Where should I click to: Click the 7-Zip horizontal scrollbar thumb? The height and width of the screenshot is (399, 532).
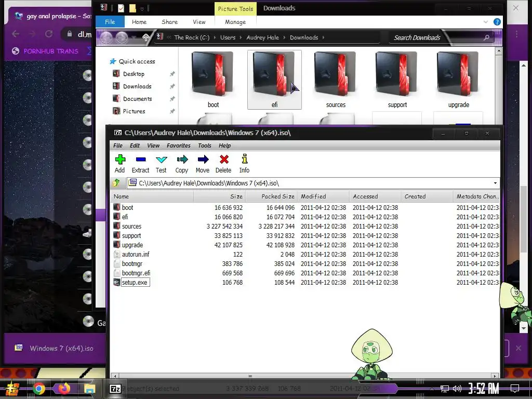pos(250,376)
